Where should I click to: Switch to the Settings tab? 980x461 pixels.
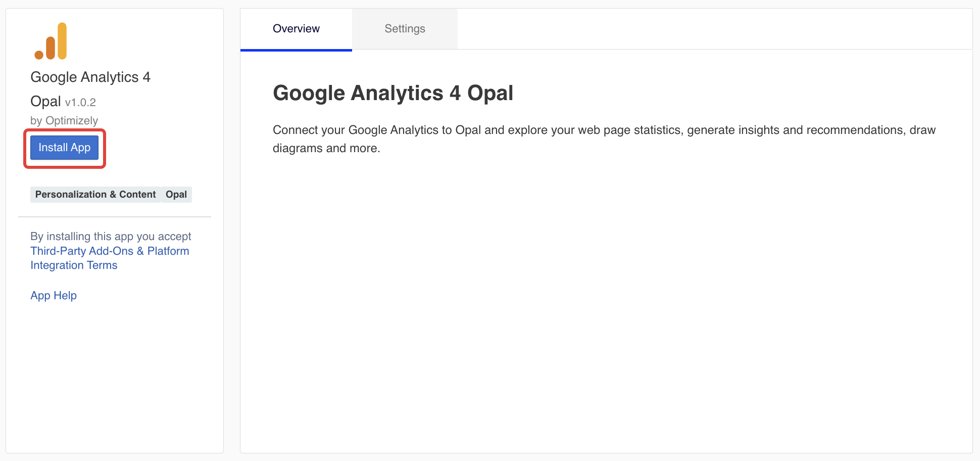(x=404, y=28)
